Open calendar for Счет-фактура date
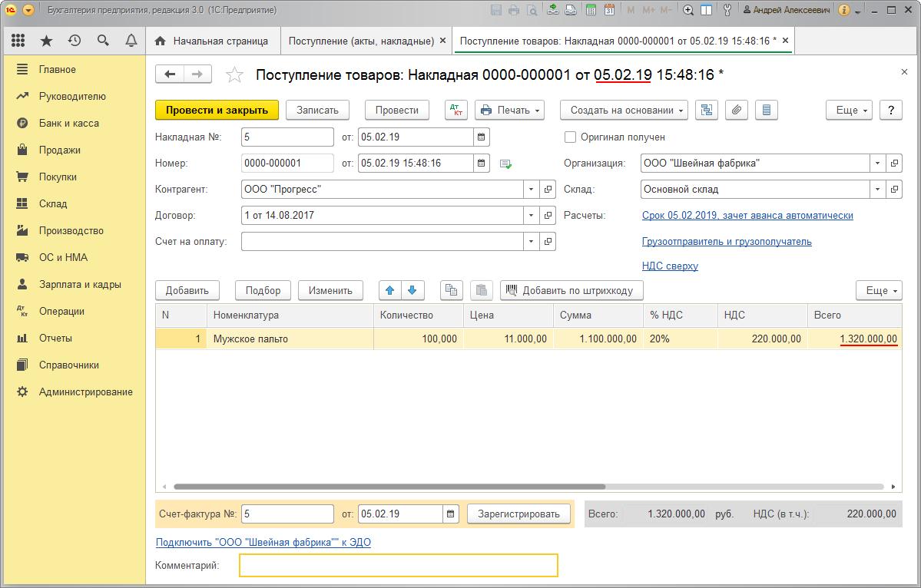921x588 pixels. click(451, 514)
